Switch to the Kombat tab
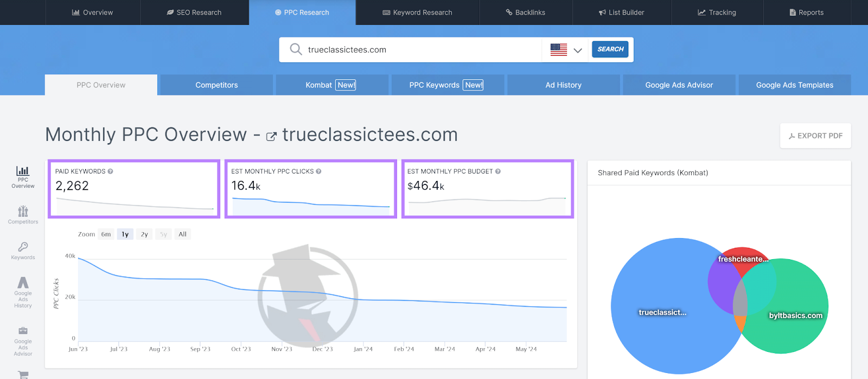868x379 pixels. (332, 85)
